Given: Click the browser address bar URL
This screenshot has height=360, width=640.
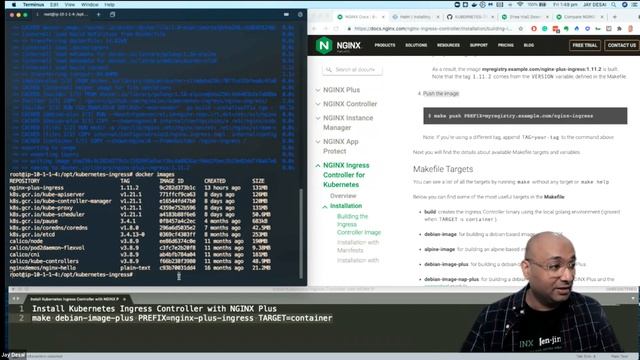Looking at the screenshot, I should [433, 29].
